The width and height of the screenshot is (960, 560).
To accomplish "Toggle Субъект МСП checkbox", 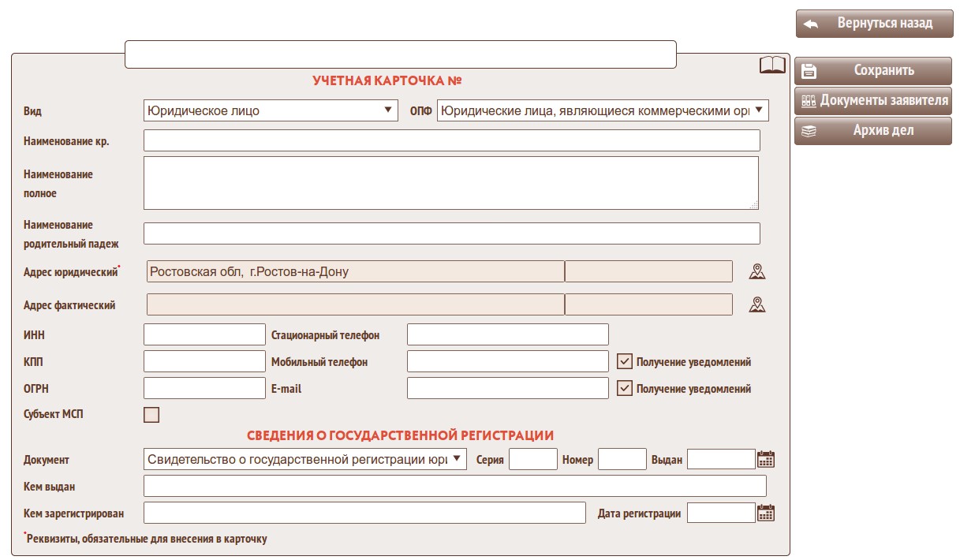I will coord(151,415).
